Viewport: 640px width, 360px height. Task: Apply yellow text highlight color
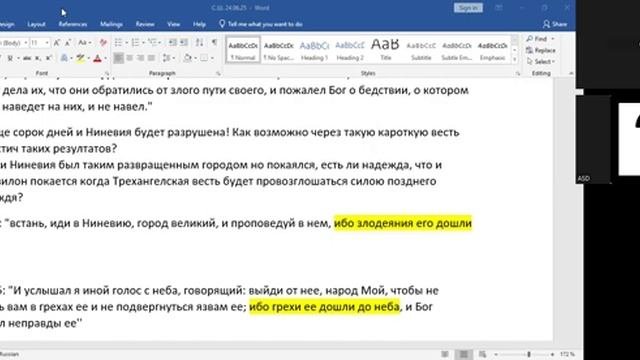tap(80, 58)
